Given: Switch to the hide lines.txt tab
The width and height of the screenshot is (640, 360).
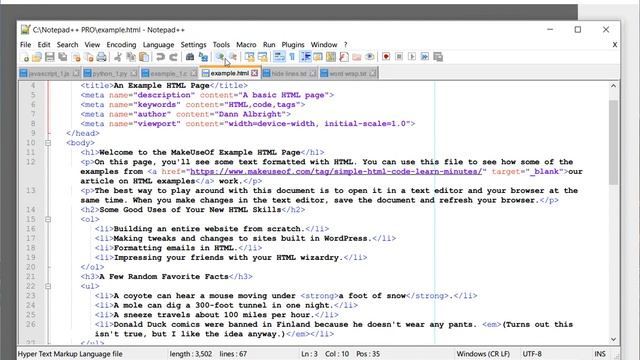Looking at the screenshot, I should click(289, 73).
